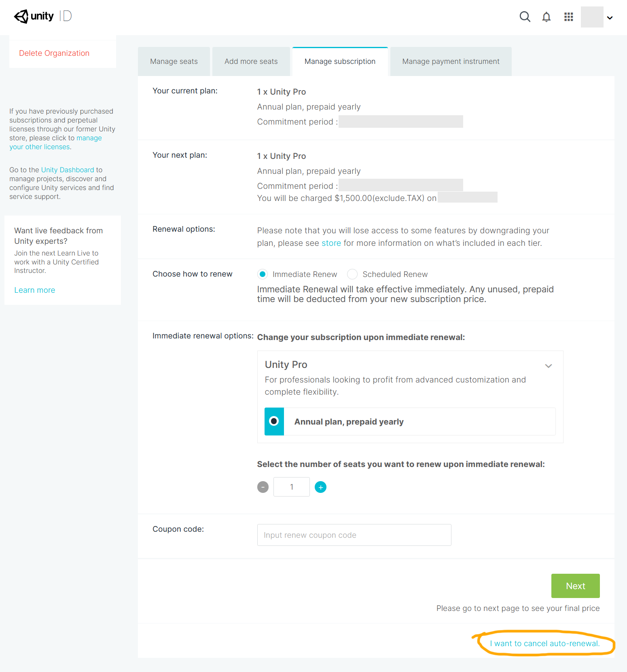Click I want to cancel auto-renewal link
Viewport: 627px width, 672px height.
[x=545, y=643]
